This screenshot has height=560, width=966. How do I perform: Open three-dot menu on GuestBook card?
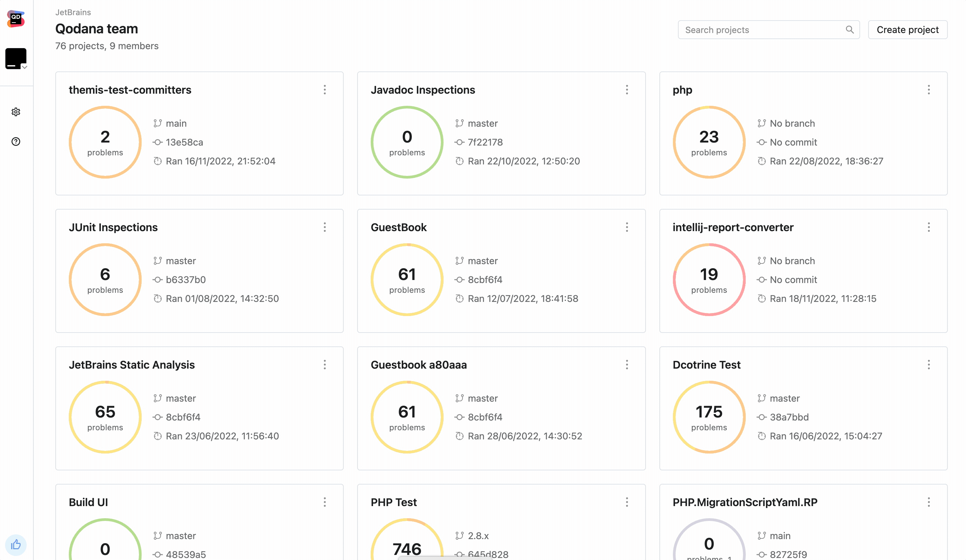(x=627, y=227)
